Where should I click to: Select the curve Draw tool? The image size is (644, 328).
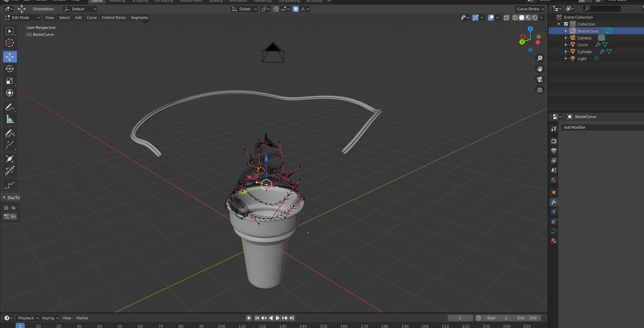tap(10, 133)
